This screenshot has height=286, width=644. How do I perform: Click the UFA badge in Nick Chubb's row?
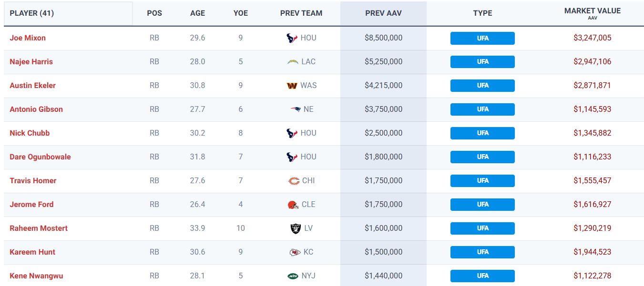482,133
